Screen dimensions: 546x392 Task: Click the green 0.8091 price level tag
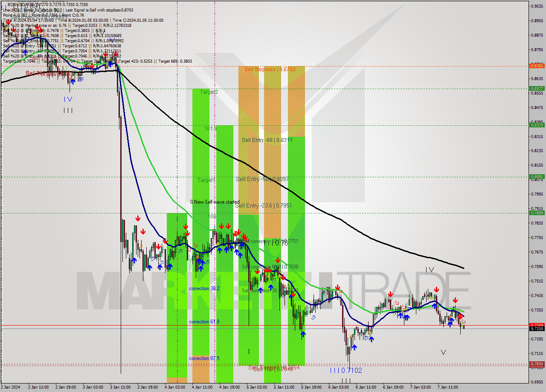tap(537, 176)
